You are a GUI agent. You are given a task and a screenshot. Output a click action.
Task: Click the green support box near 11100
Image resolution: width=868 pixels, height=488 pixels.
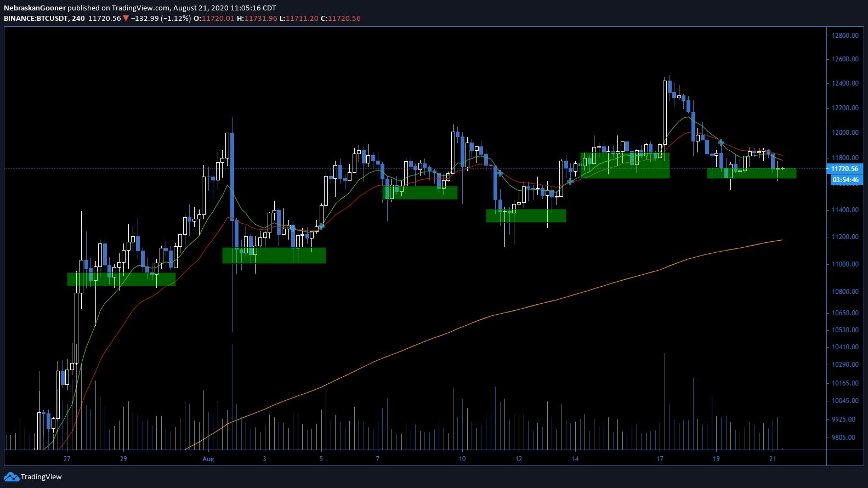coord(274,256)
